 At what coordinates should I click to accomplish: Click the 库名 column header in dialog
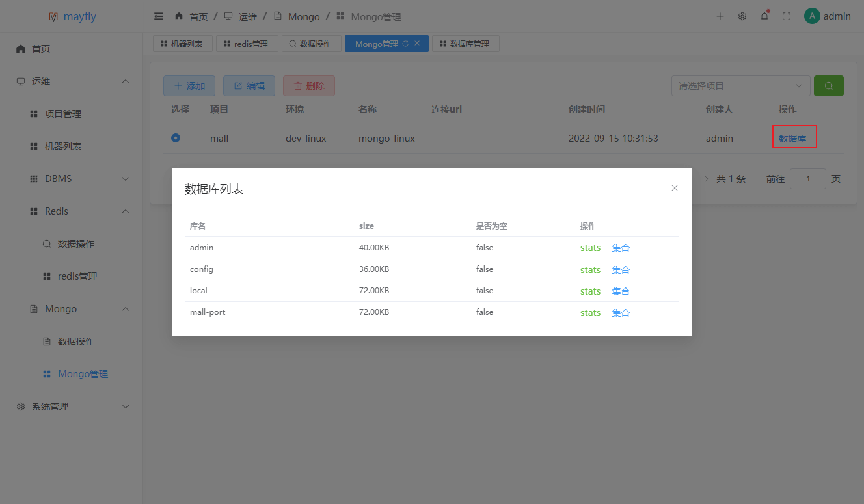tap(198, 226)
